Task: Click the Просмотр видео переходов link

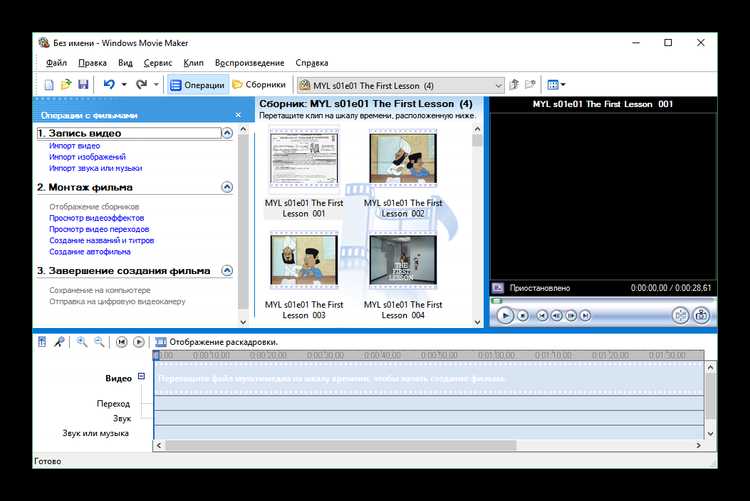Action: click(99, 229)
